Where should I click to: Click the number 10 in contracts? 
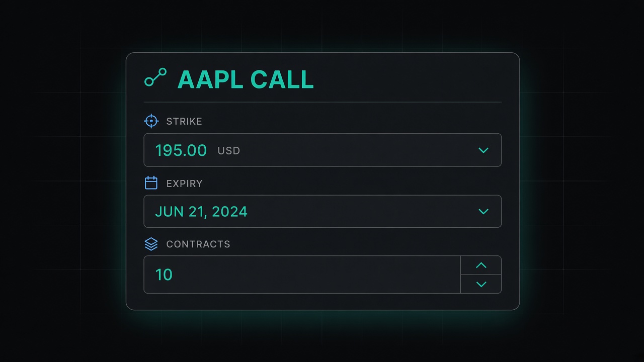164,275
